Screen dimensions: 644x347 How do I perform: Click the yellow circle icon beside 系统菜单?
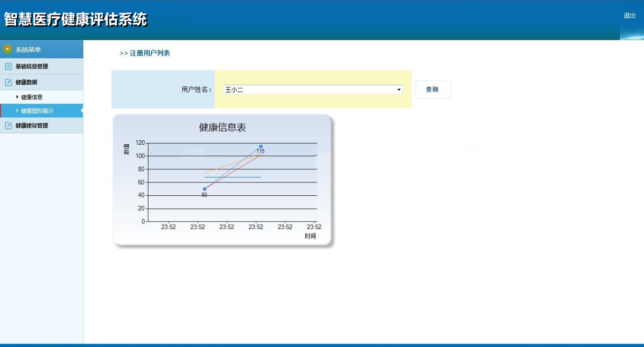point(7,49)
